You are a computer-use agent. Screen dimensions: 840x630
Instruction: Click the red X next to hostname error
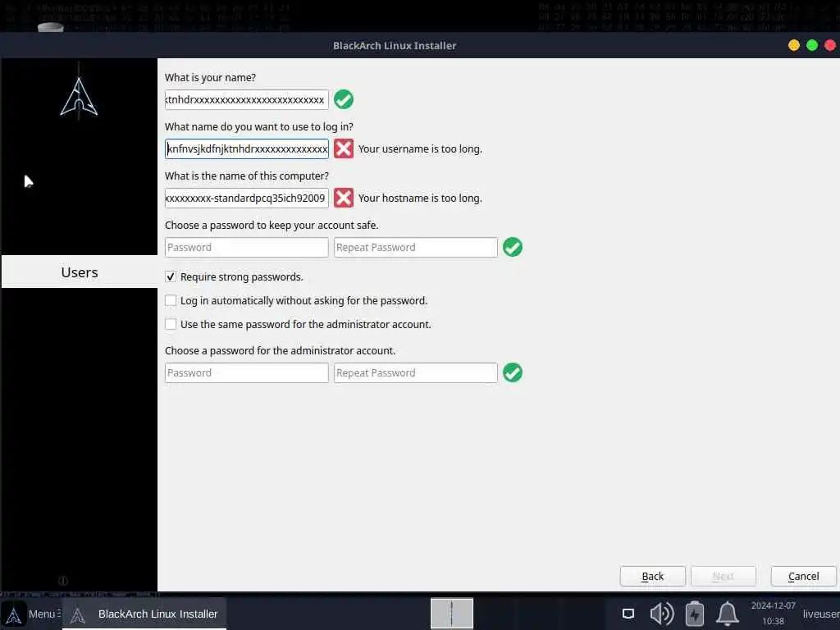click(x=344, y=198)
